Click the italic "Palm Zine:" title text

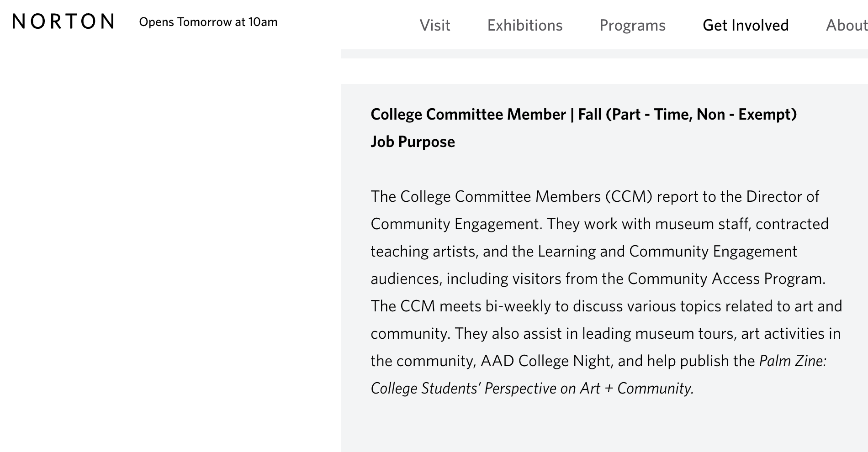pyautogui.click(x=793, y=361)
